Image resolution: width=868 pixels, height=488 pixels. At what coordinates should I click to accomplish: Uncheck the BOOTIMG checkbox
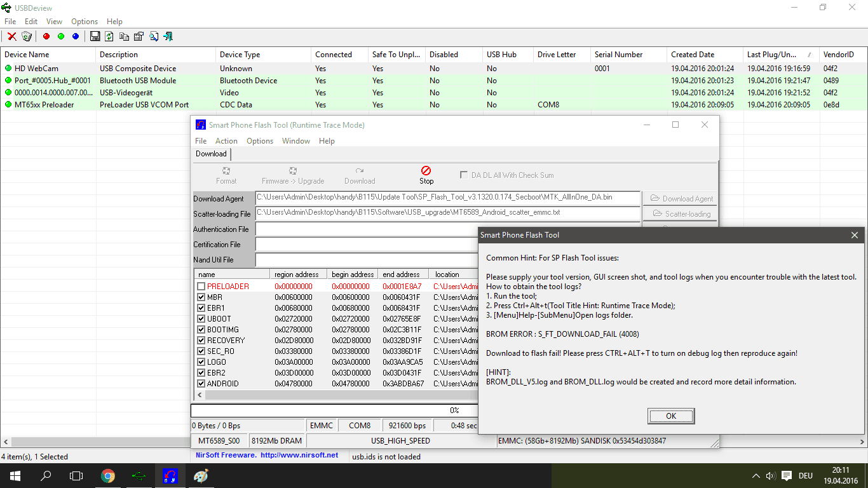click(x=201, y=330)
